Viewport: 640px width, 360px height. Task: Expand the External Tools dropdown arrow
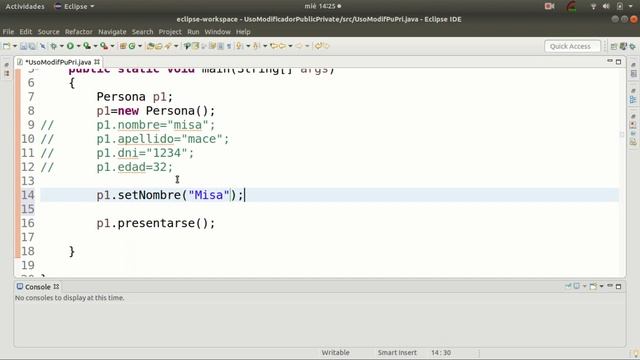pos(113,46)
